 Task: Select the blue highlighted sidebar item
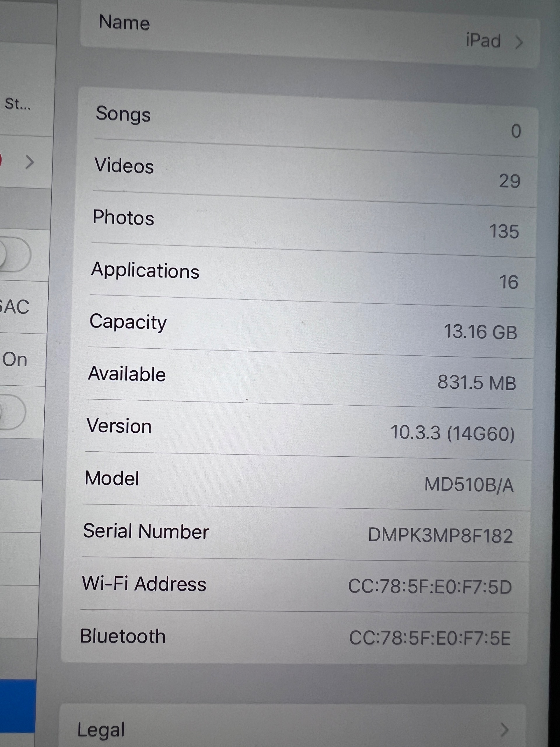(x=17, y=706)
